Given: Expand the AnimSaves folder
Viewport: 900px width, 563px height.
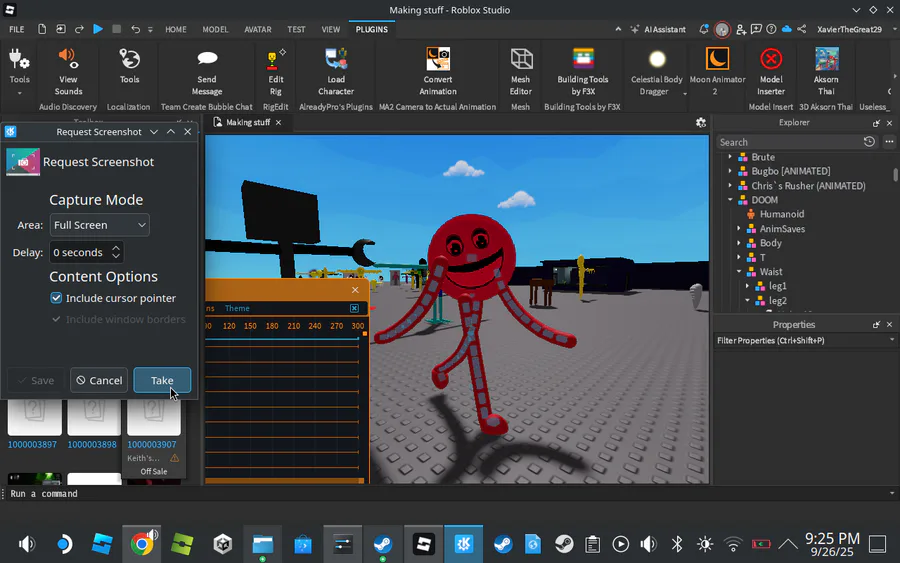Looking at the screenshot, I should [x=739, y=228].
